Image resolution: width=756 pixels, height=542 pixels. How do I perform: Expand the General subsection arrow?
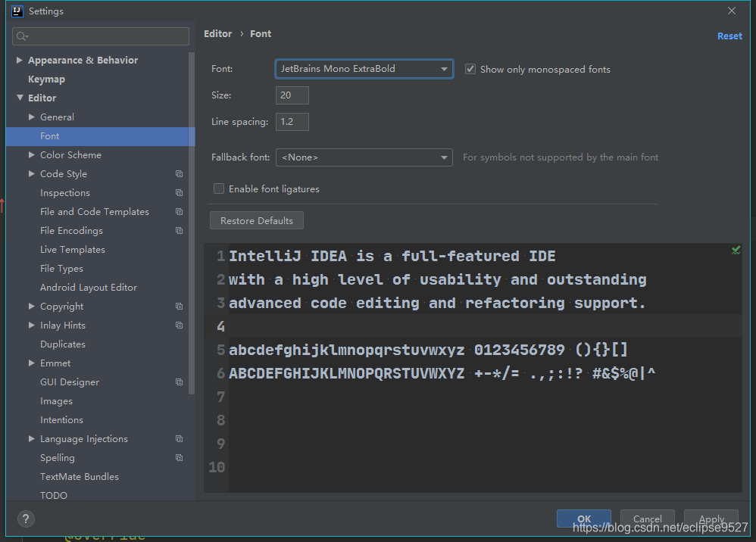click(x=32, y=117)
